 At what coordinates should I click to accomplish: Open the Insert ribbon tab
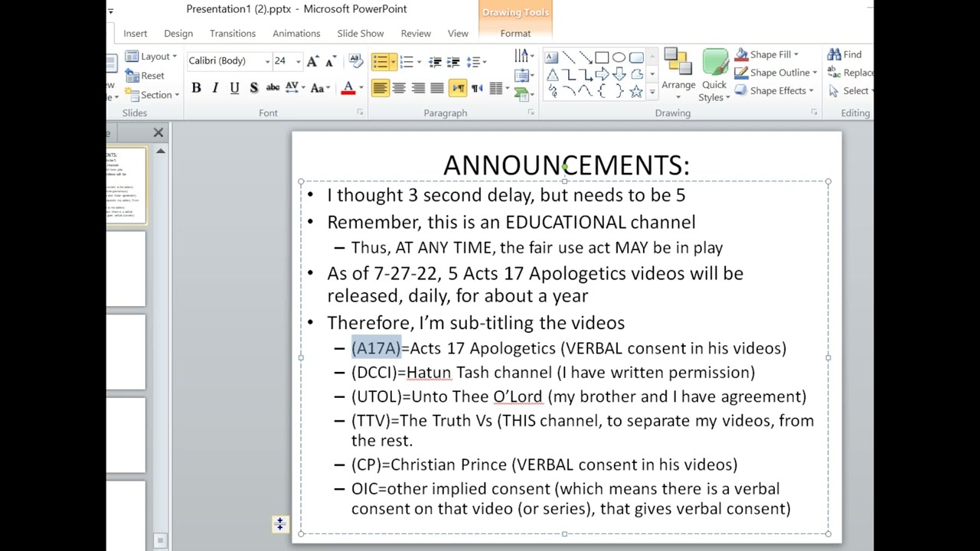[136, 34]
